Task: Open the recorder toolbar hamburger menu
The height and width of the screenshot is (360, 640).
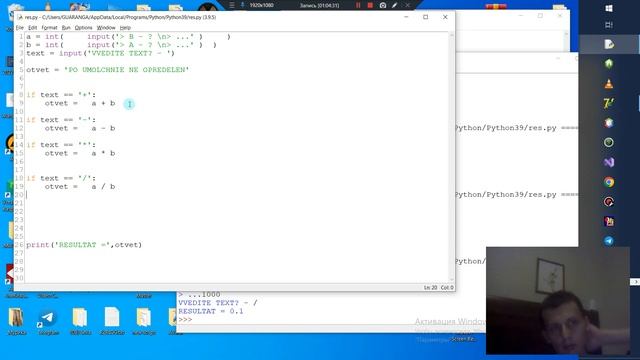Action: pyautogui.click(x=232, y=5)
